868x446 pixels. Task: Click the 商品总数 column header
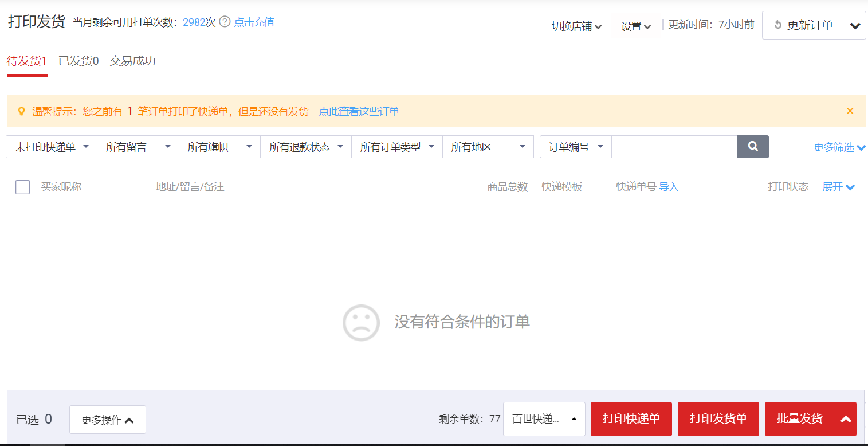pyautogui.click(x=508, y=187)
